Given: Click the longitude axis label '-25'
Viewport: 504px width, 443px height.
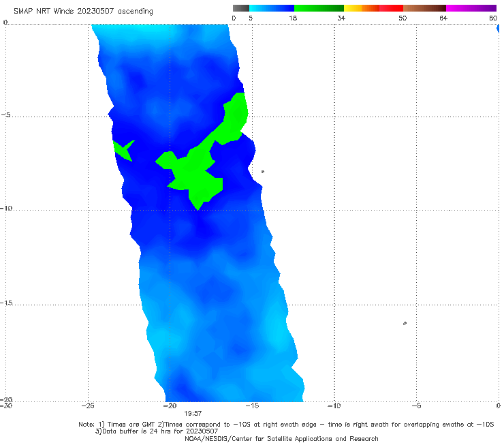Looking at the screenshot, I should [88, 406].
